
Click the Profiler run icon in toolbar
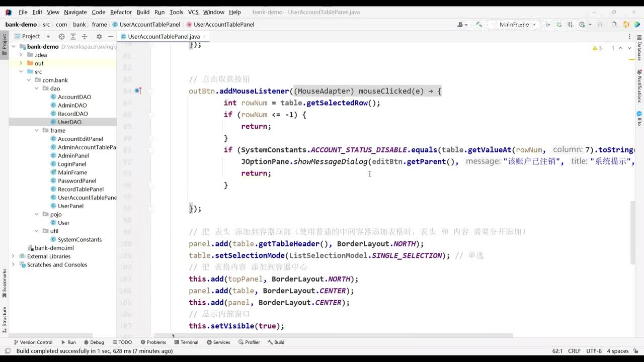coord(583,24)
